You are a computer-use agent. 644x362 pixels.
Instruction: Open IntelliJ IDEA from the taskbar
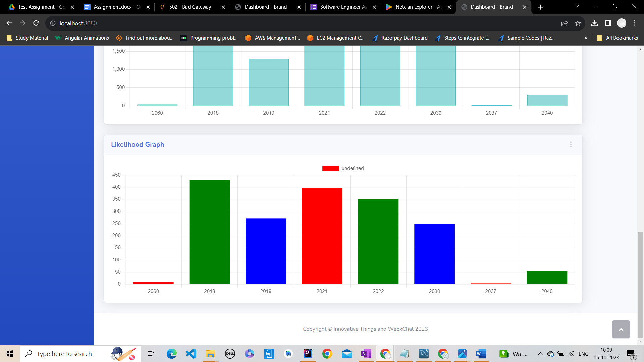(308, 354)
